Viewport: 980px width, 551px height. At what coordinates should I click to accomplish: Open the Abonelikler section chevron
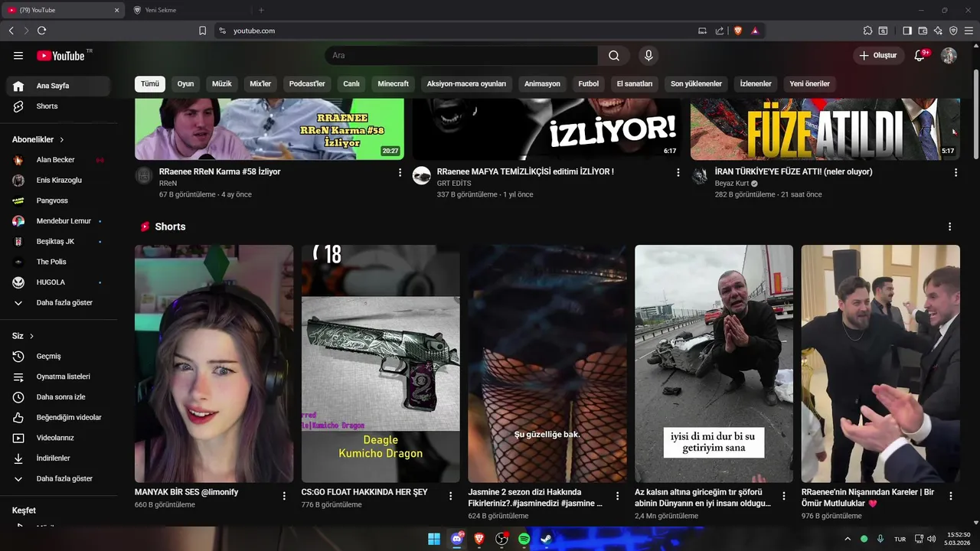(x=62, y=140)
